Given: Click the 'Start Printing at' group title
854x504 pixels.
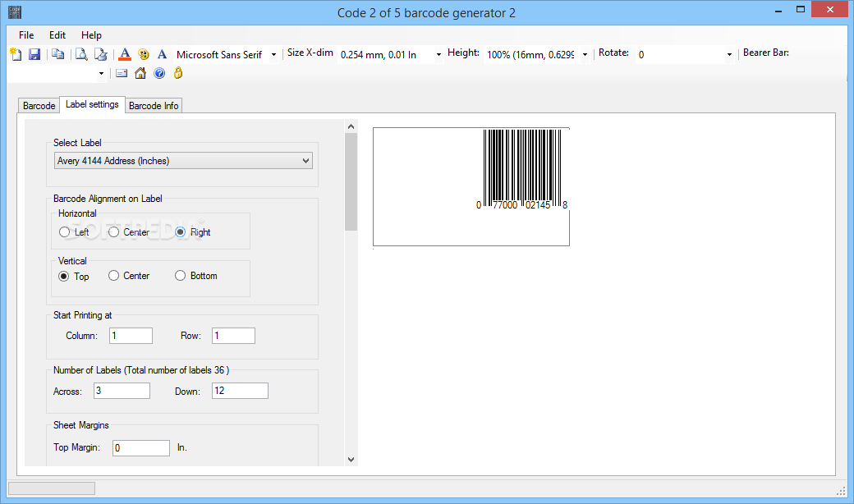Looking at the screenshot, I should tap(82, 315).
